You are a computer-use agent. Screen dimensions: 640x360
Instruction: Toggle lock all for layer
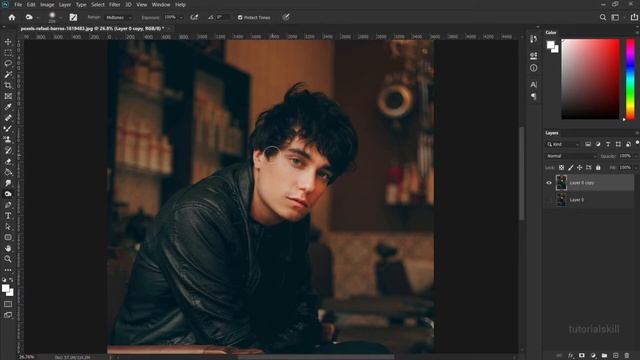coord(598,168)
